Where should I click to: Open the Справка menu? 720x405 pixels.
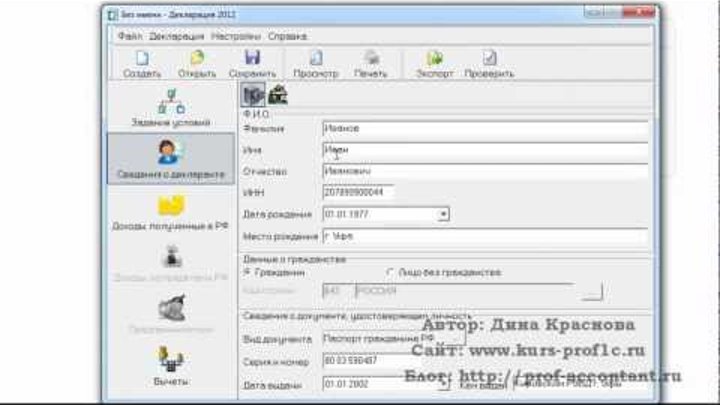287,36
